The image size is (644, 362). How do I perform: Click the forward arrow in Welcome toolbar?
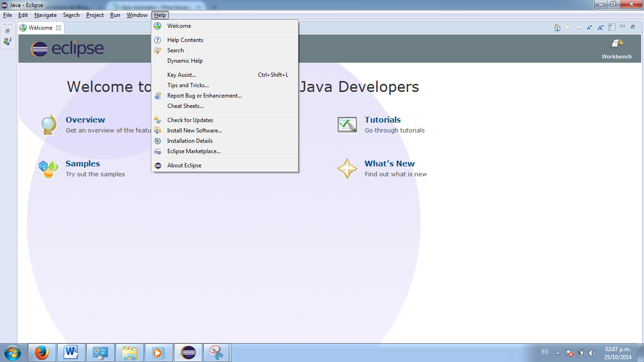pos(579,27)
